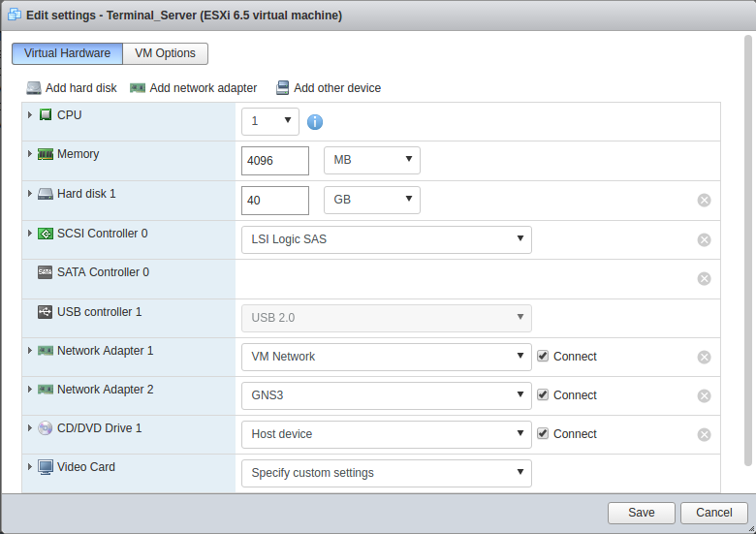Click the SATA Controller 0 label
Screen dimensions: 756x534
(x=103, y=272)
